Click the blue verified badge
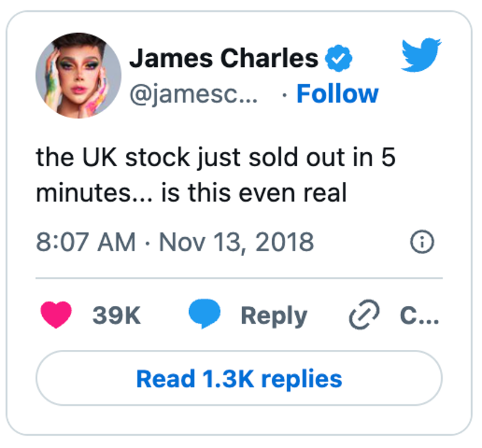Screen dimensions: 482x448 click(339, 58)
